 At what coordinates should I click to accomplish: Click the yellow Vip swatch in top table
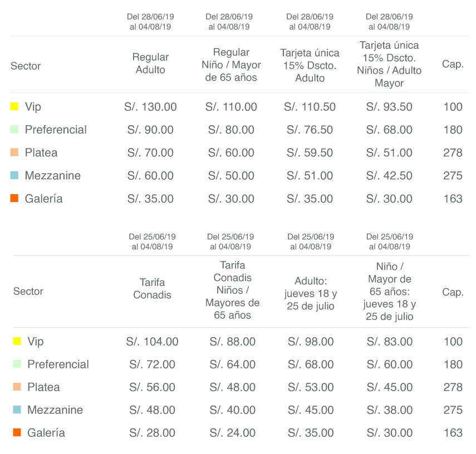(x=14, y=106)
